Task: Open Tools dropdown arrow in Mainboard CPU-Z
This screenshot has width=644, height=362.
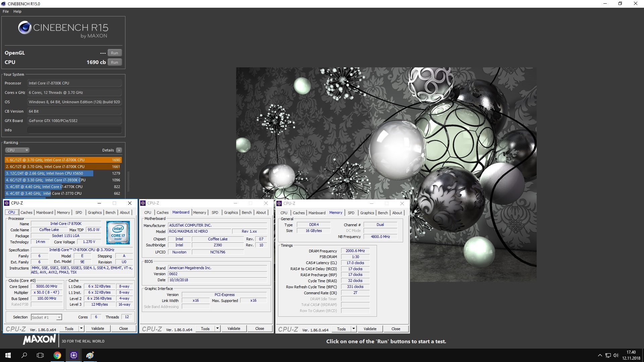Action: coord(217,328)
